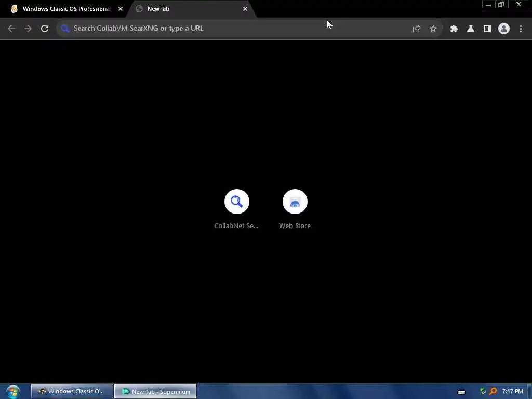Open the experiments flask icon
This screenshot has height=399, width=532.
tap(471, 29)
